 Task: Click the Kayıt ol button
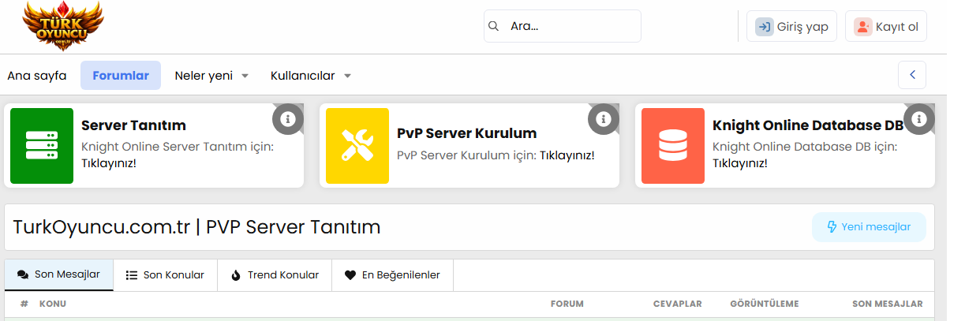[x=886, y=27]
